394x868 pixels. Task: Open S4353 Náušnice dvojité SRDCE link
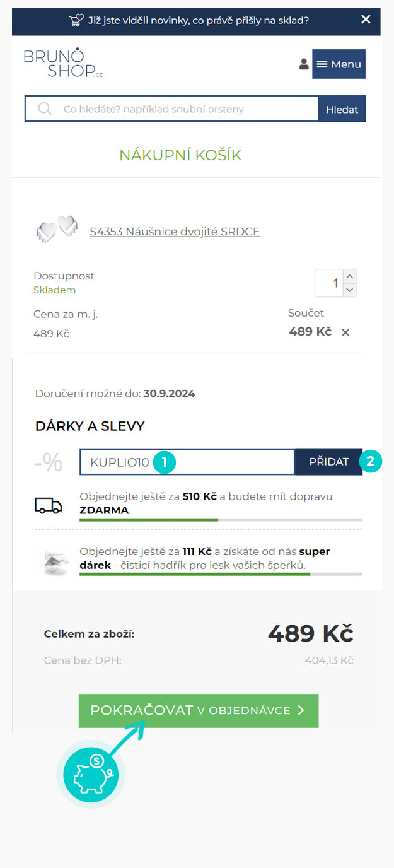[175, 232]
